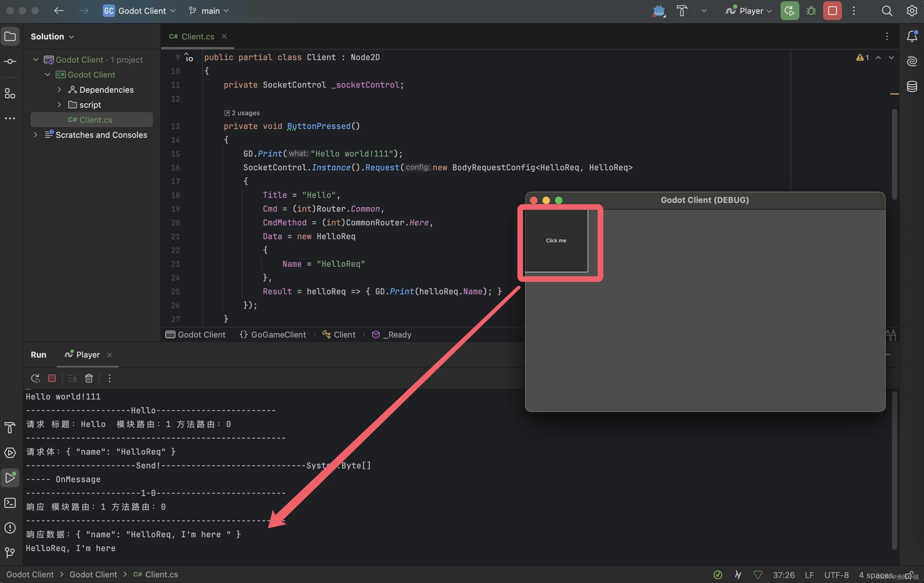The height and width of the screenshot is (583, 924).
Task: Click Client.cs file tab label
Action: tap(198, 36)
